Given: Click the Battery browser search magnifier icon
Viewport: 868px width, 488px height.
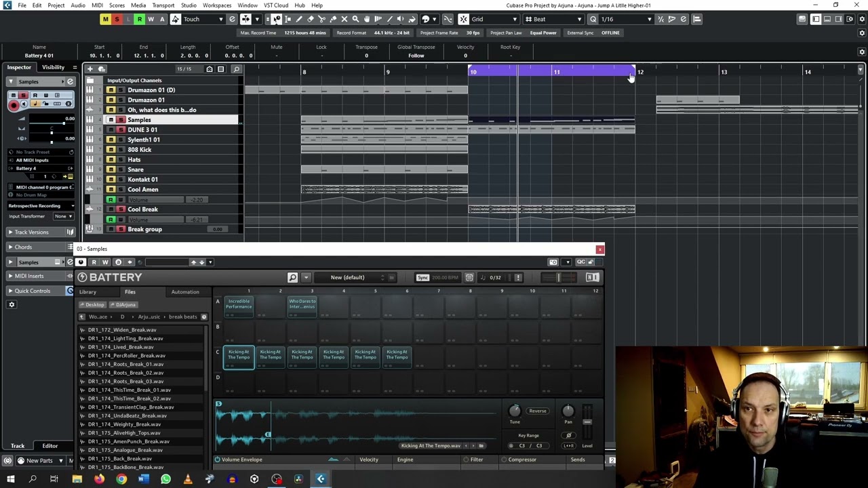Looking at the screenshot, I should [292, 277].
